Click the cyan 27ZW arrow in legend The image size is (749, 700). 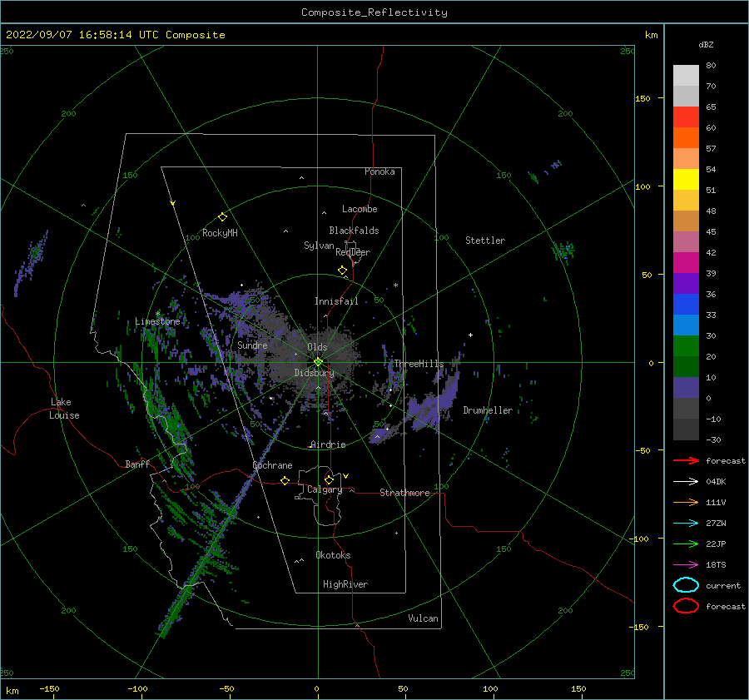pyautogui.click(x=686, y=523)
